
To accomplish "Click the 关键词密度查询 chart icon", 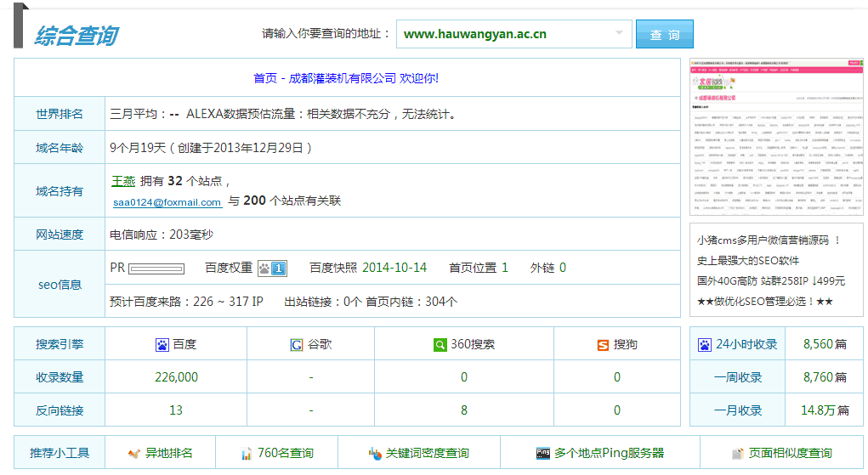I will click(x=375, y=454).
